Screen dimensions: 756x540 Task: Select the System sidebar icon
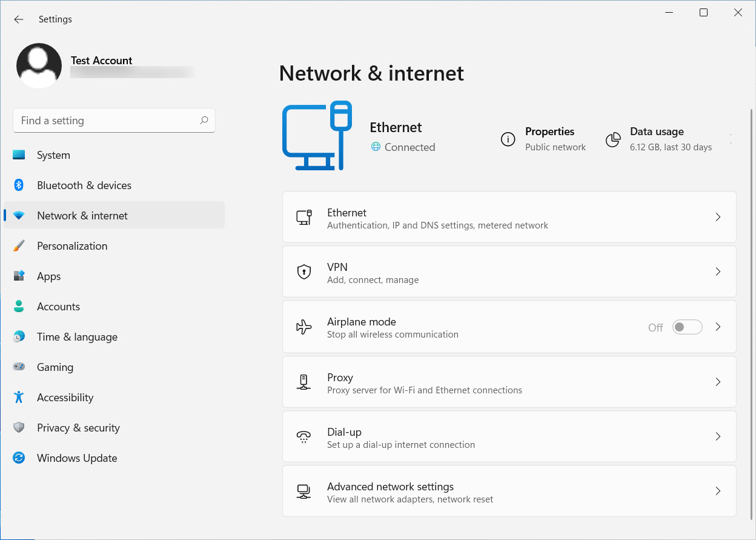pyautogui.click(x=19, y=155)
